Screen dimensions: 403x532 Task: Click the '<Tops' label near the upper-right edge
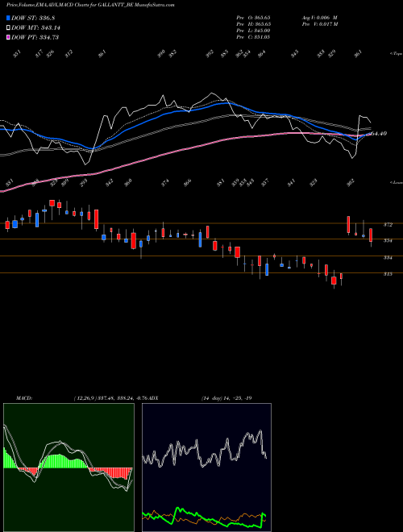(x=396, y=54)
